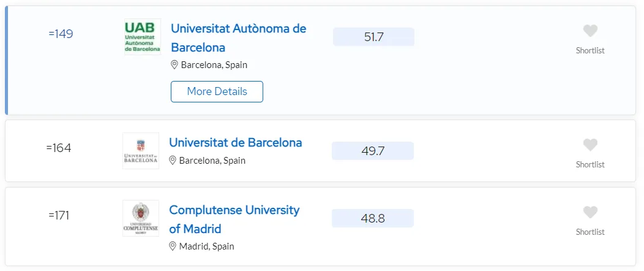Click the 49.7 overall score box
644x271 pixels.
373,151
